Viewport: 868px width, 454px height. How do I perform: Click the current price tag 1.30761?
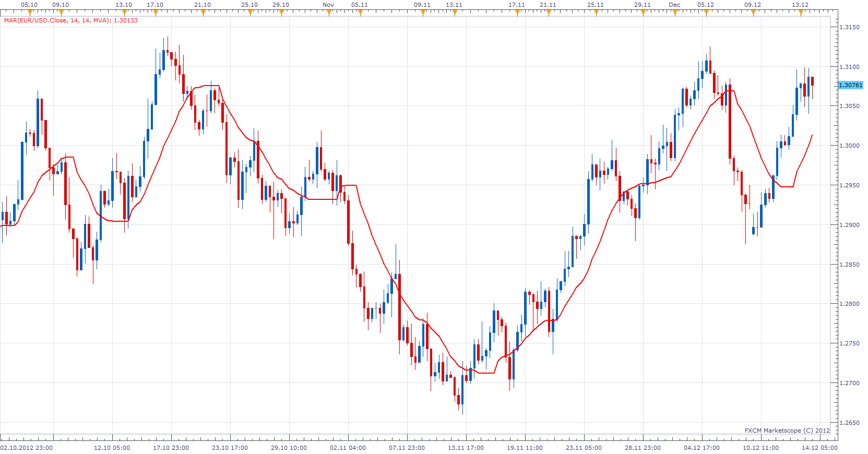click(851, 85)
